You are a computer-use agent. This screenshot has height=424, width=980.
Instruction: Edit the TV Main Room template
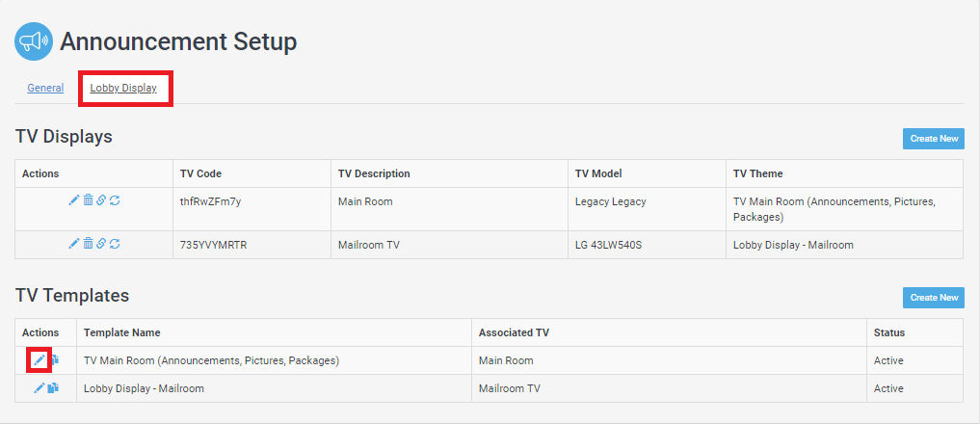[x=39, y=360]
